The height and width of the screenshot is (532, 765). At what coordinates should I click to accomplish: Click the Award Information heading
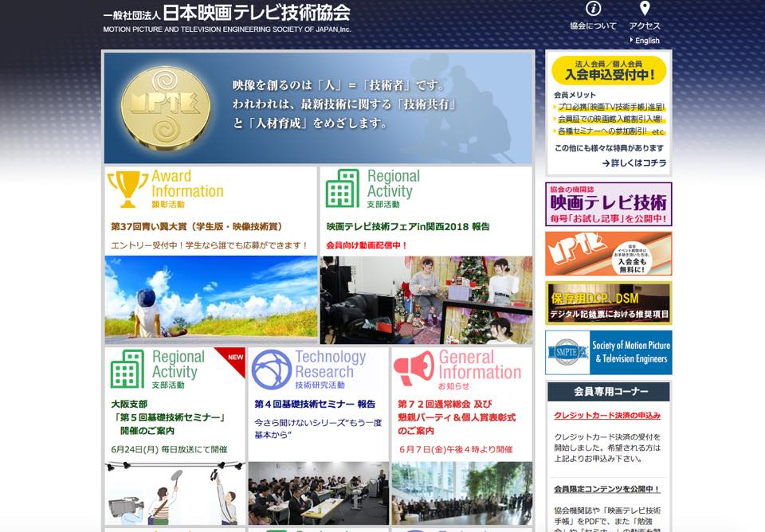pos(187,184)
